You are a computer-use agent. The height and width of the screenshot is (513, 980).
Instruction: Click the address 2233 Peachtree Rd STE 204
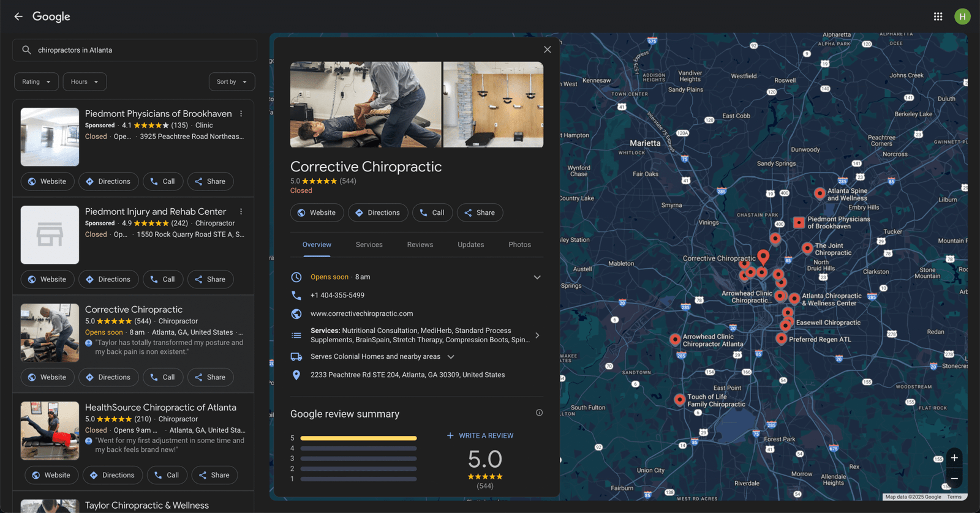pyautogui.click(x=407, y=375)
